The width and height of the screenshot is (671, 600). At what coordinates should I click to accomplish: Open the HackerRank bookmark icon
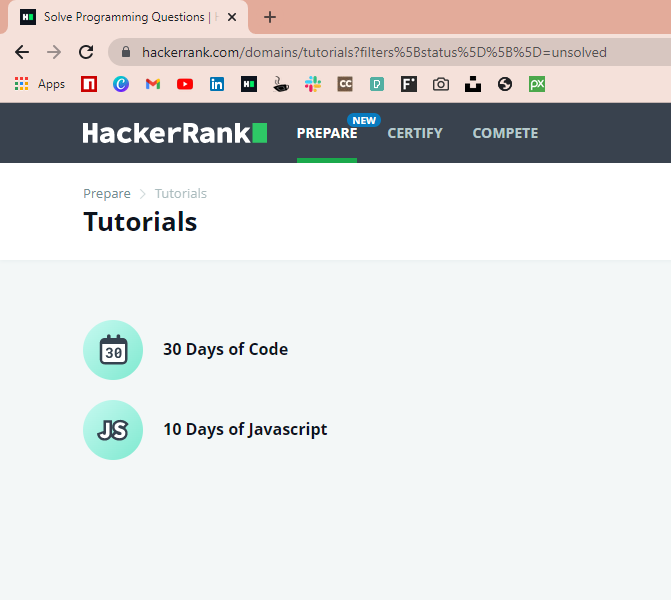coord(249,84)
